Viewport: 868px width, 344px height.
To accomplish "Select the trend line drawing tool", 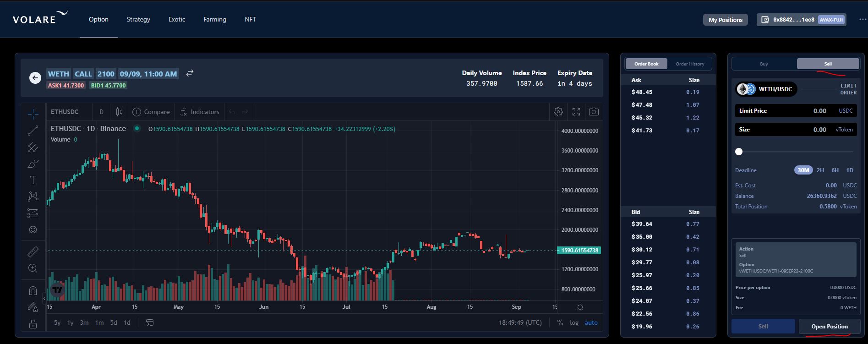I will [33, 131].
